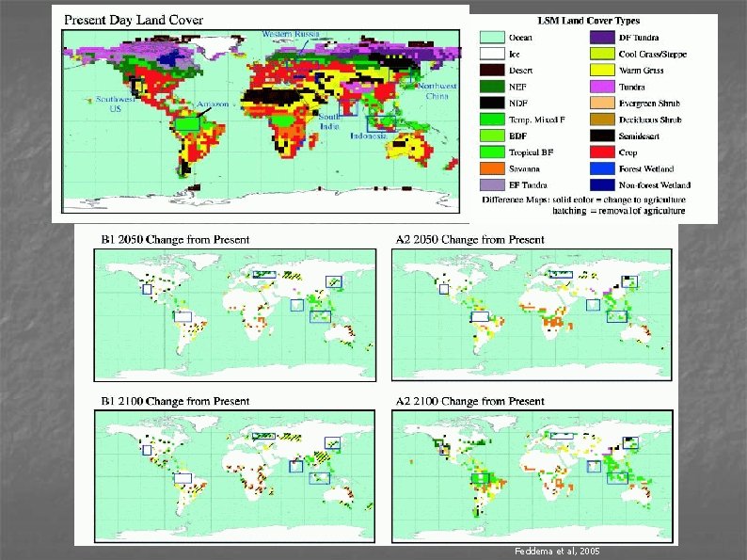
Task: Open the B1 2050 change map
Action: pyautogui.click(x=235, y=315)
